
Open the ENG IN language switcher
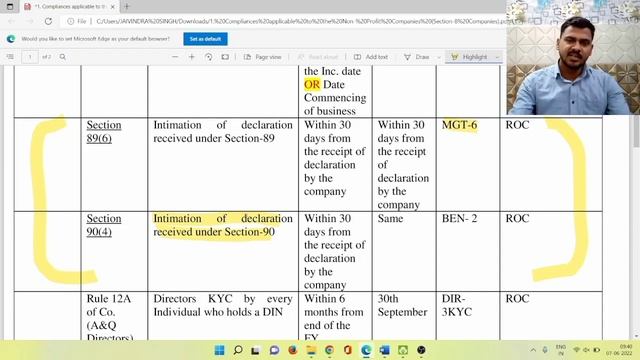point(561,350)
